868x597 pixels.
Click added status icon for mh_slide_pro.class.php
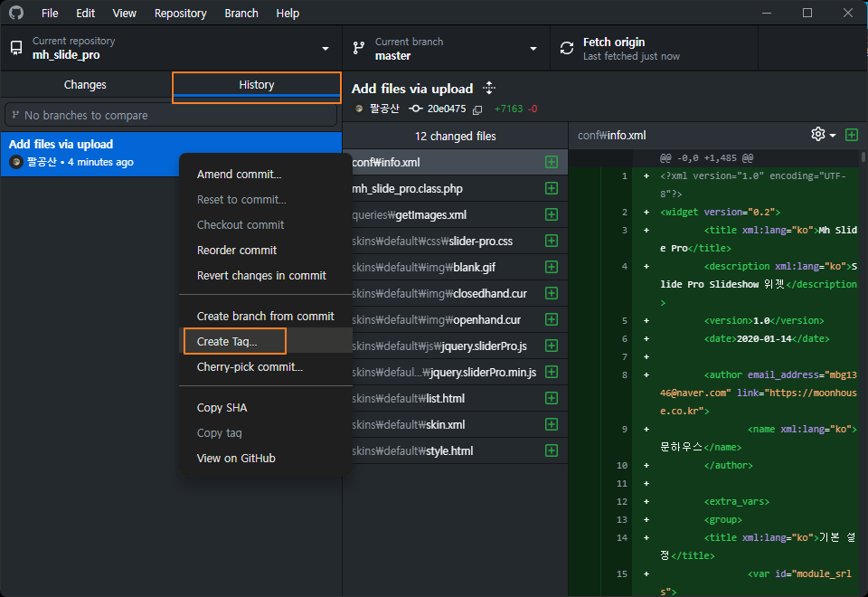(x=552, y=188)
